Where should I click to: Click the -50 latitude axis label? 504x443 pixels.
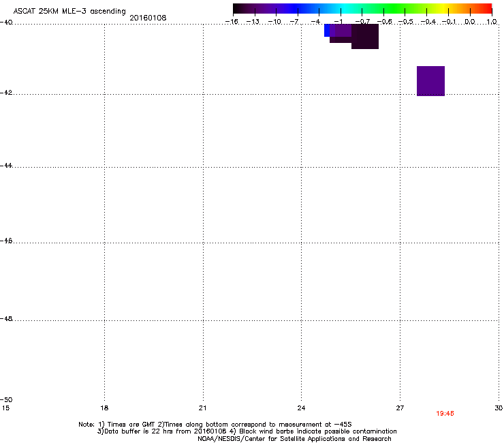pyautogui.click(x=6, y=400)
